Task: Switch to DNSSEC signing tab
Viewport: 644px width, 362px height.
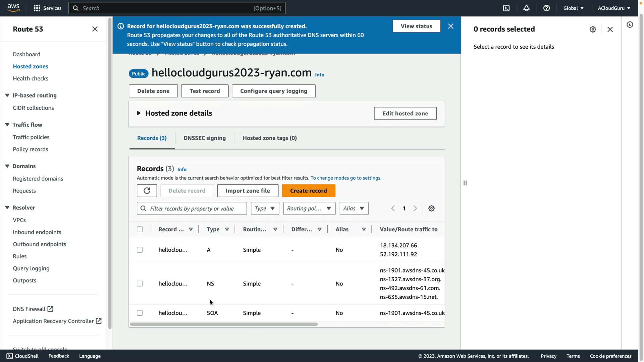Action: tap(204, 138)
